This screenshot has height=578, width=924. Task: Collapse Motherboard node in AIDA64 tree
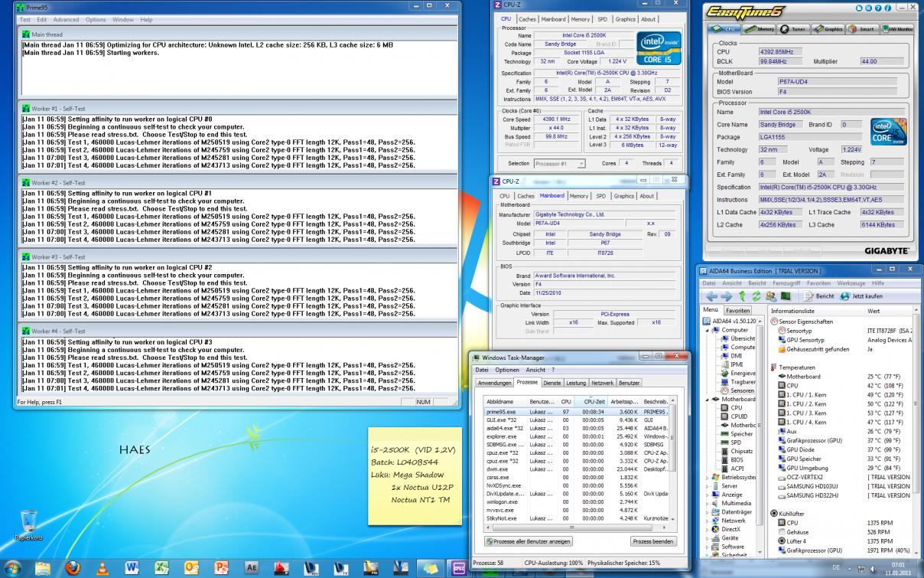[x=707, y=399]
